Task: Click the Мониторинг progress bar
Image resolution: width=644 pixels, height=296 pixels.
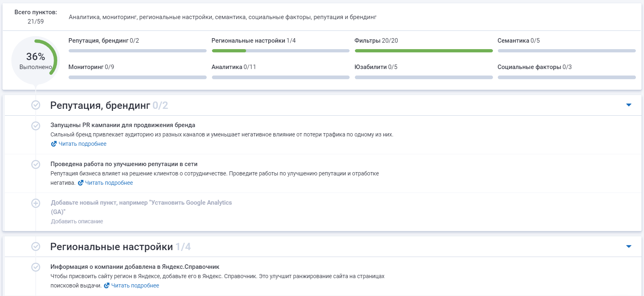Action: 138,77
